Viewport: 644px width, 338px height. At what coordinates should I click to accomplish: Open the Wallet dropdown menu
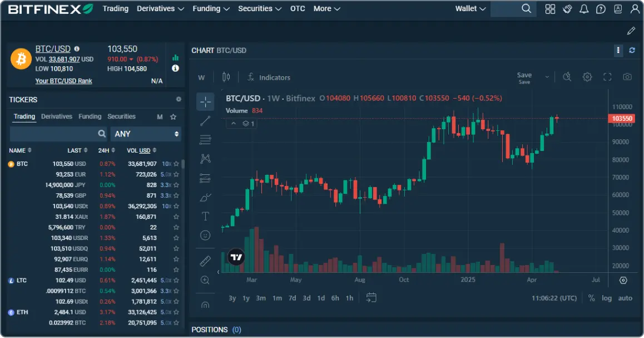470,8
